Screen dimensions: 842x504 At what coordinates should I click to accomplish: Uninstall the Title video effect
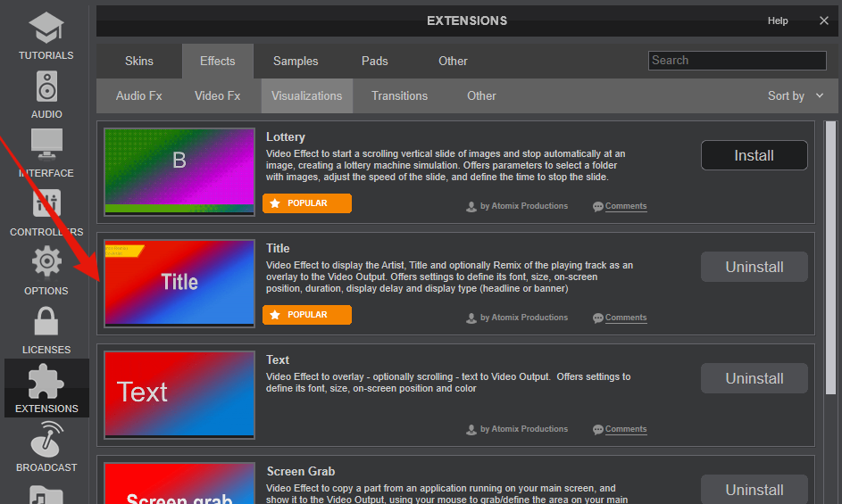[x=754, y=267]
